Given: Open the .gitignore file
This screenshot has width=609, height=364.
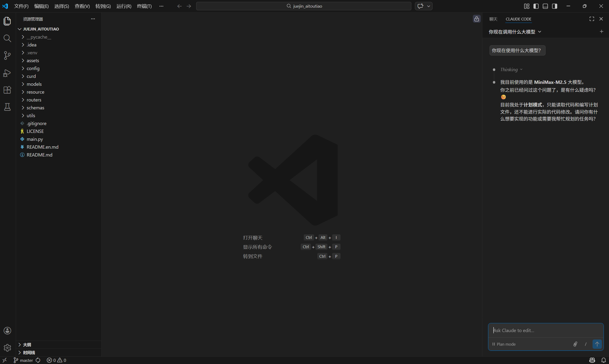Looking at the screenshot, I should pos(58,123).
